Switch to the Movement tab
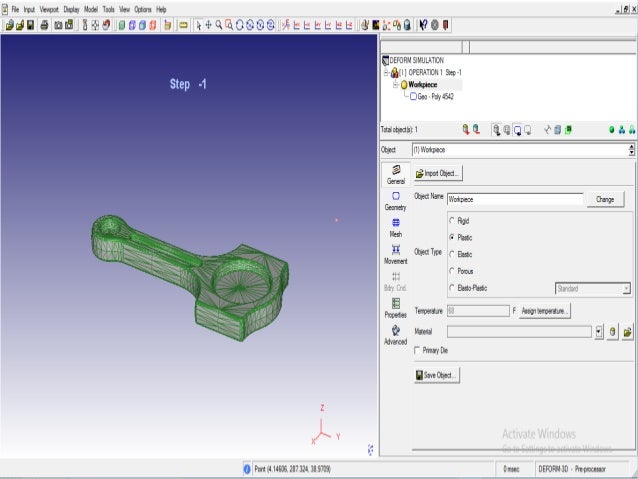 395,255
